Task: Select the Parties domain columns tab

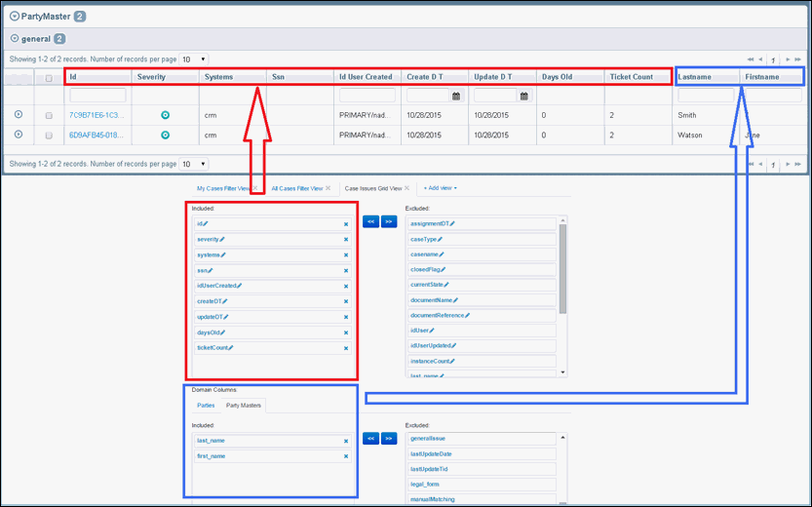Action: 206,405
